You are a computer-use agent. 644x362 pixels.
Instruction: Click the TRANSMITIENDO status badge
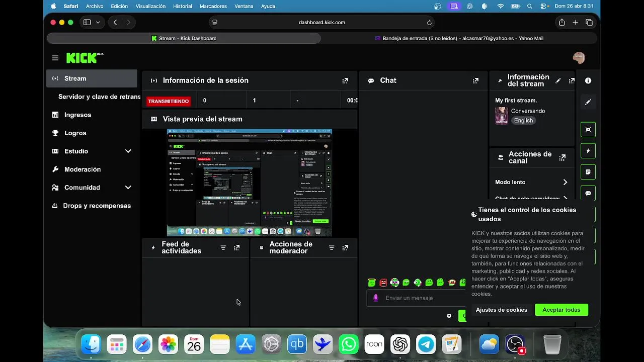pyautogui.click(x=169, y=101)
